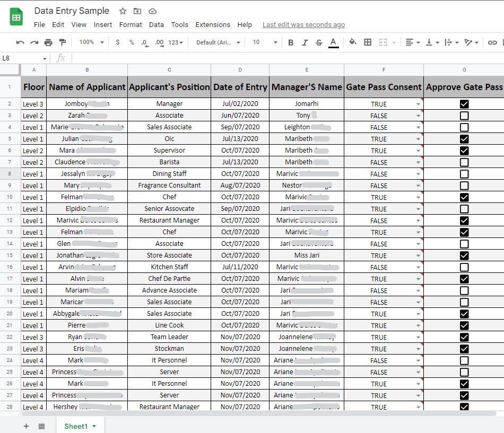Open the Borders tool
Screen dimensions: 504x433
368,42
